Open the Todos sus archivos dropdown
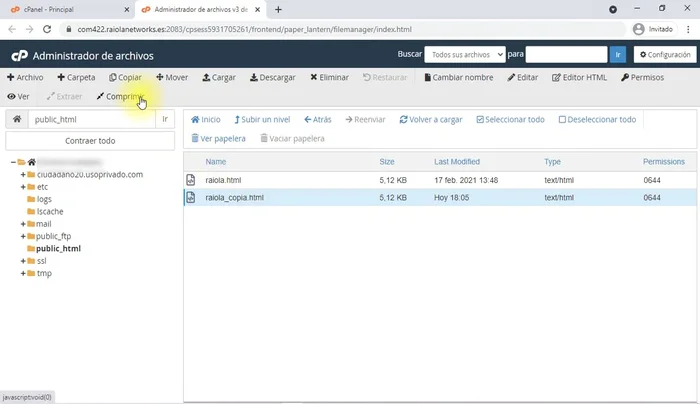This screenshot has width=700, height=404. (465, 54)
